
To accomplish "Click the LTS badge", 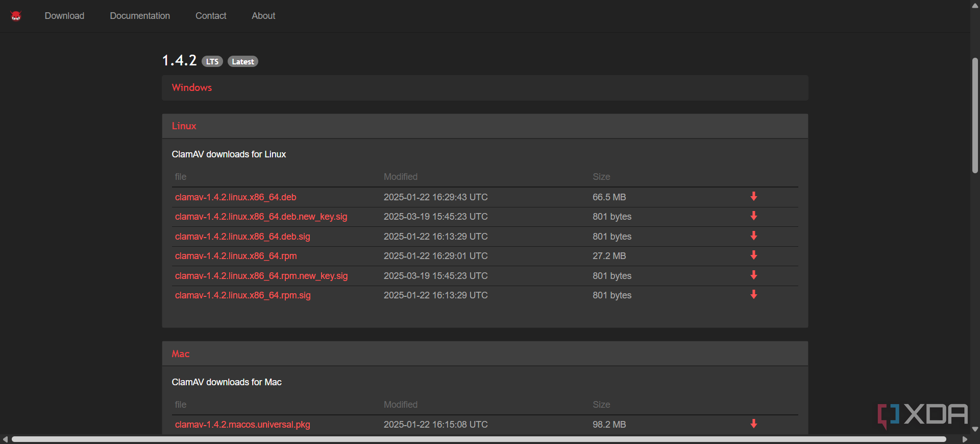I will pos(212,61).
